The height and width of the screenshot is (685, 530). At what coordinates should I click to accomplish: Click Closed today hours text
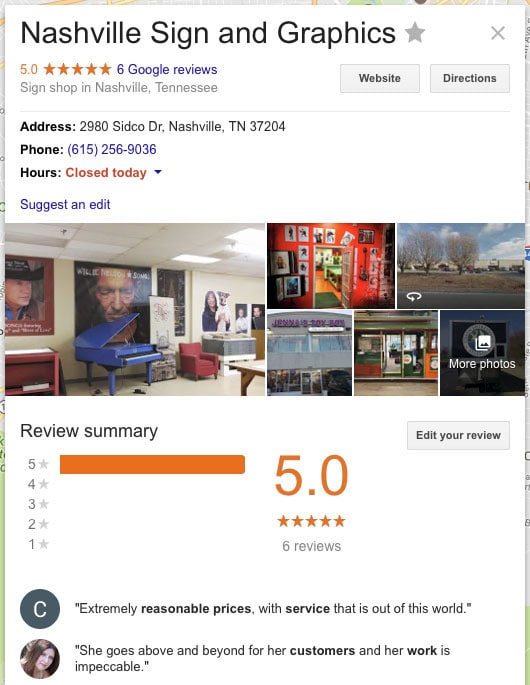click(x=106, y=173)
